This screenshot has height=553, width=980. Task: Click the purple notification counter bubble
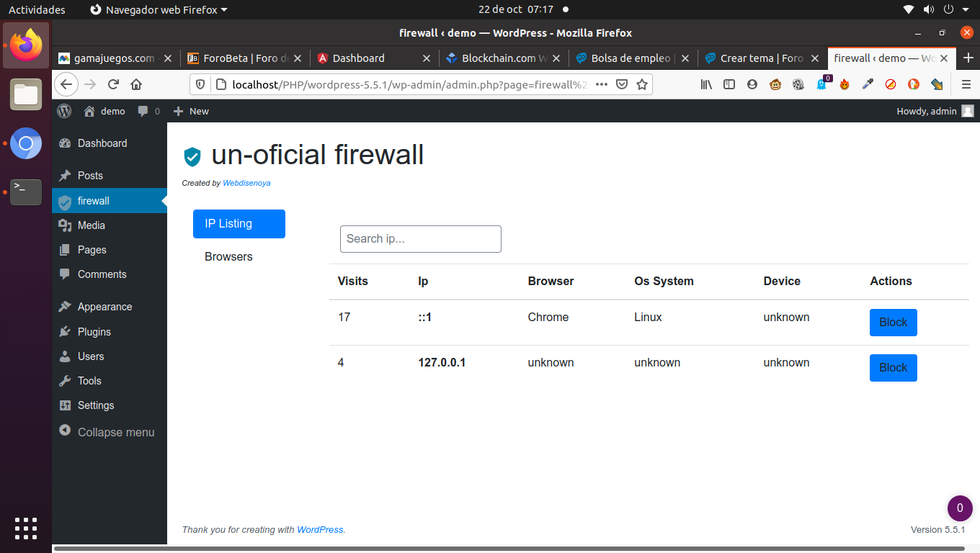pyautogui.click(x=959, y=508)
